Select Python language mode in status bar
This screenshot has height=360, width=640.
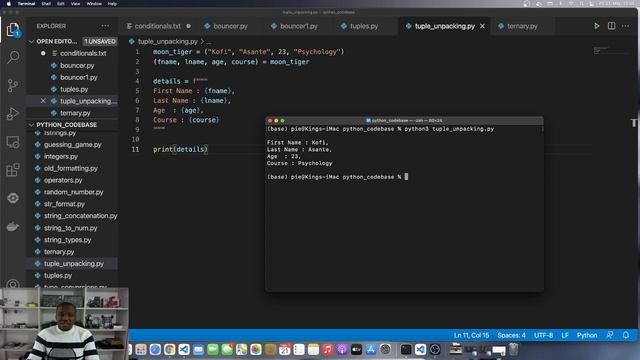click(587, 335)
